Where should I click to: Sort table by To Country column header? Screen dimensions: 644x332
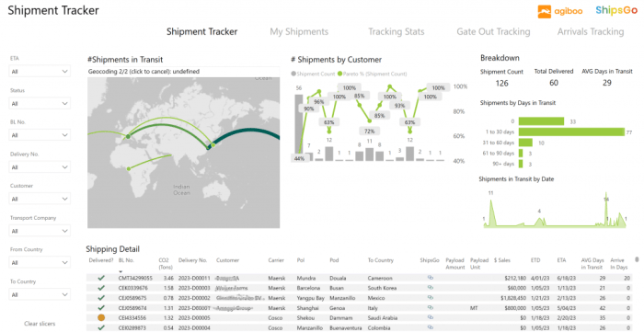[381, 260]
